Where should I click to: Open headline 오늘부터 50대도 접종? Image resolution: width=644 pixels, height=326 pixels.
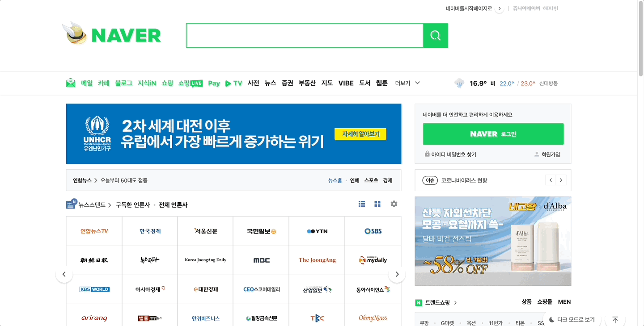[x=124, y=180]
